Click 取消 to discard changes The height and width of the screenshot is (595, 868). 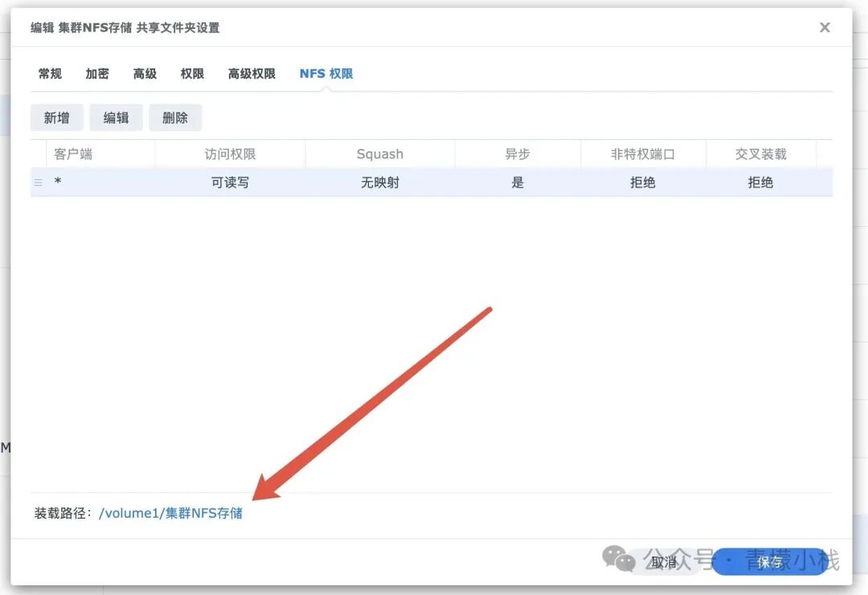664,562
